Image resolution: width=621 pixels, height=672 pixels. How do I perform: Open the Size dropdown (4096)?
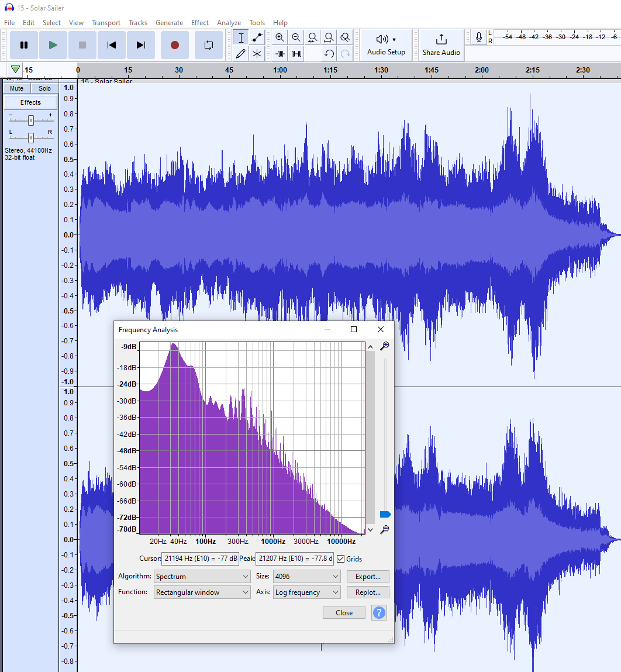point(306,577)
